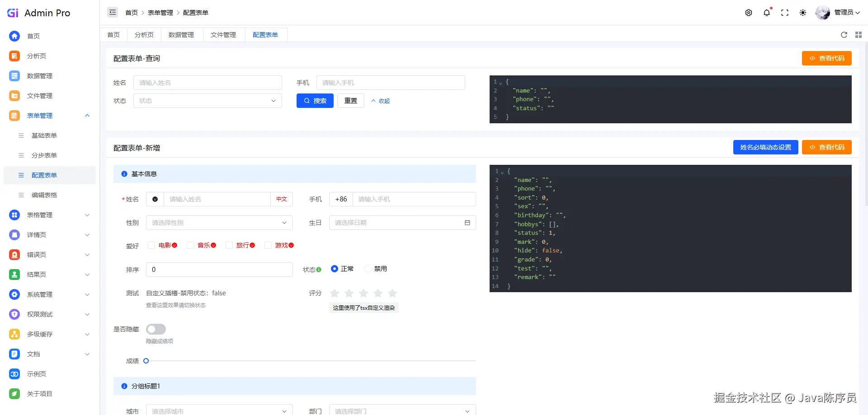Viewport: 868px width, 415px height.
Task: Click the Gi Admin Pro logo
Action: point(39,13)
